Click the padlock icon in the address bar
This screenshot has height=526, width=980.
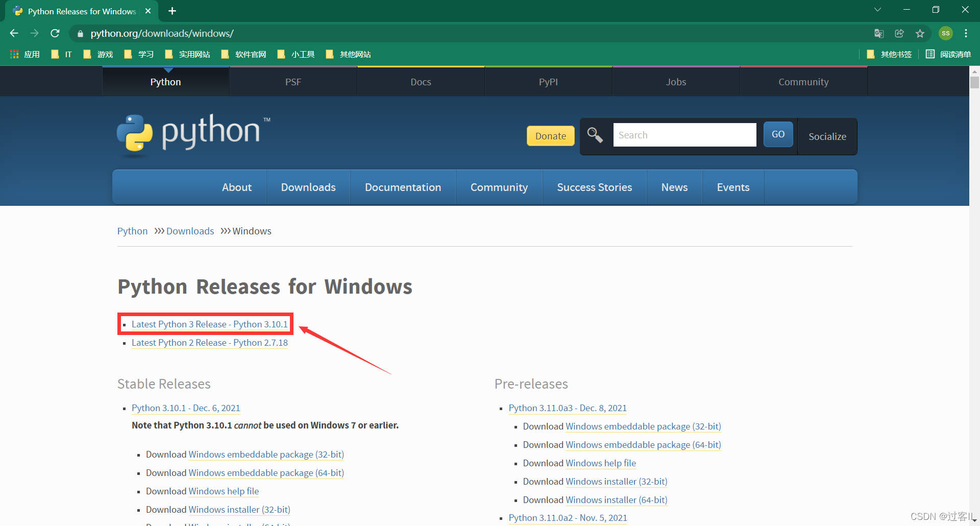pos(80,33)
